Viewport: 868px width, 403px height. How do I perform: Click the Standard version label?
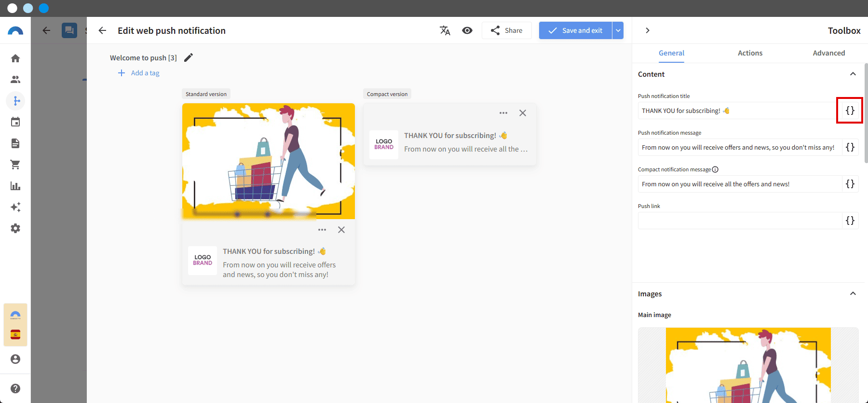click(206, 94)
